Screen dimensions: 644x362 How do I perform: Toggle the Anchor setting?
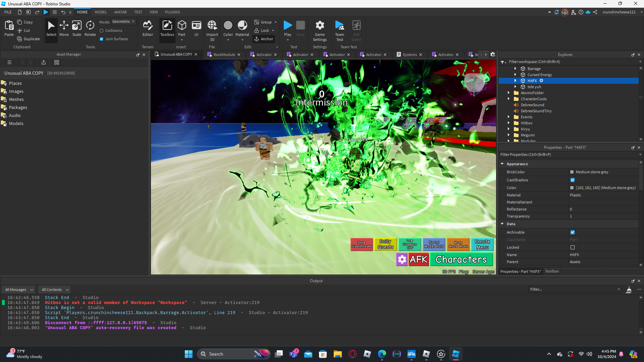264,39
